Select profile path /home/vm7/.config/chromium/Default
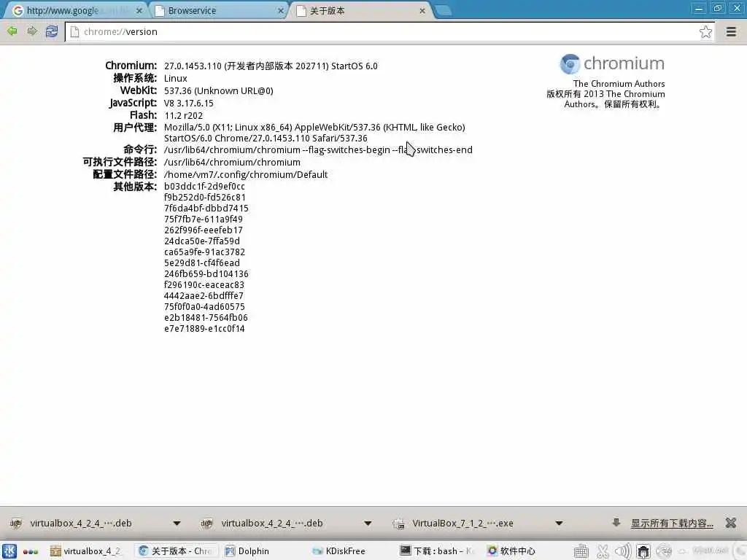The image size is (747, 560). pyautogui.click(x=246, y=175)
